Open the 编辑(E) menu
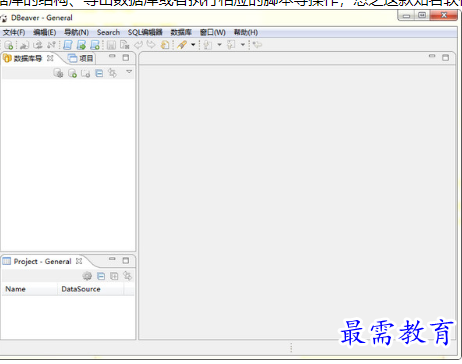Viewport: 462px width, 364px height. [45, 32]
